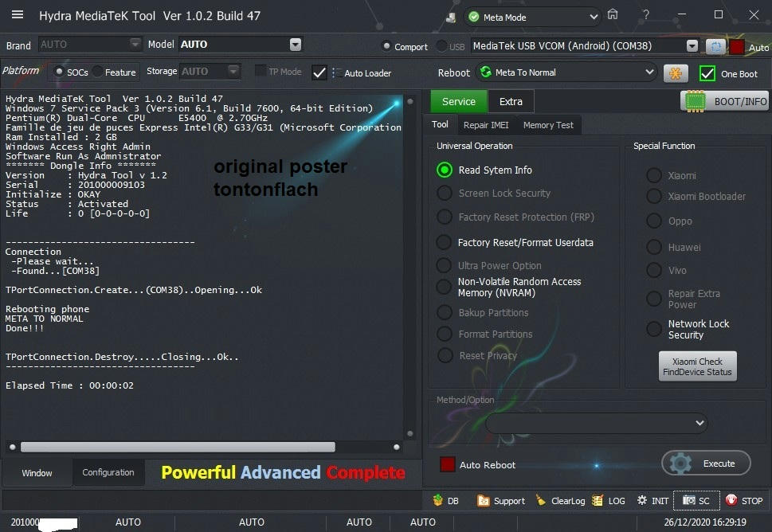Click the green Meta To Normal refresh icon
This screenshot has width=772, height=532.
tap(485, 72)
